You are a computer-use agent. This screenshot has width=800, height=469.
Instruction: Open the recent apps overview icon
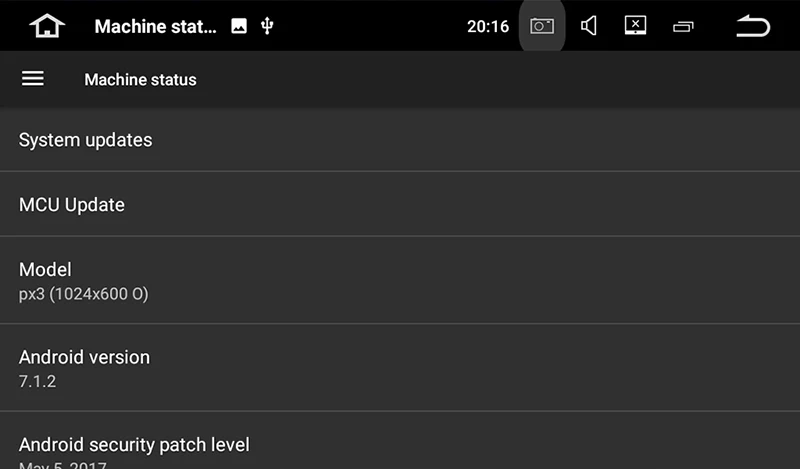pos(684,26)
